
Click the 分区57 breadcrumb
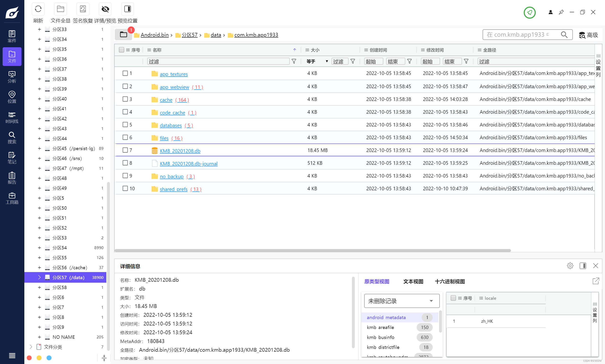coord(190,35)
